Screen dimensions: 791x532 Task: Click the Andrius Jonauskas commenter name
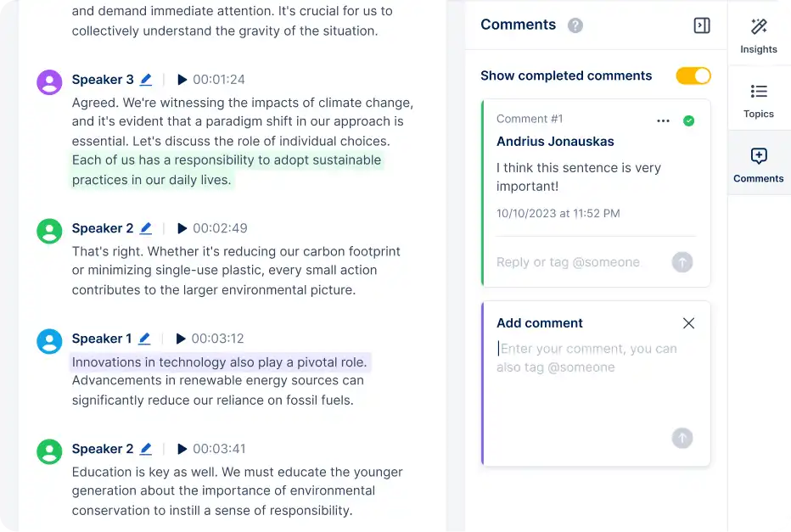[x=555, y=142]
